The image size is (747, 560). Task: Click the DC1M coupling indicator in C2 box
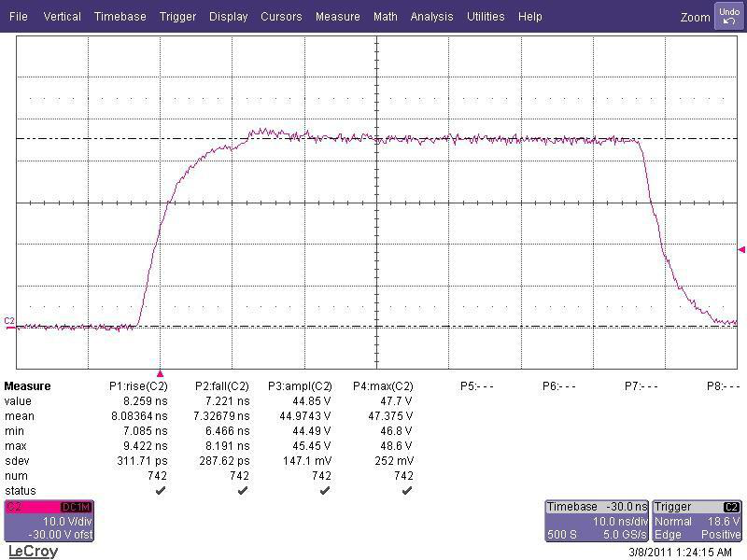pyautogui.click(x=77, y=507)
